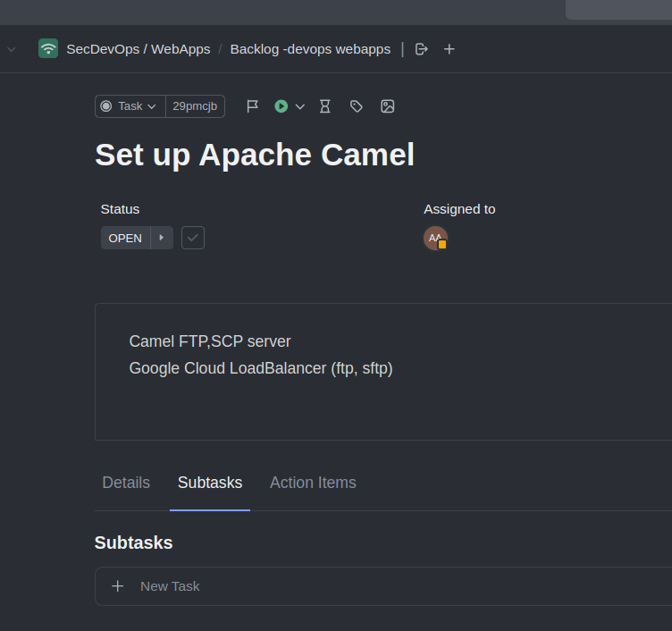This screenshot has height=631, width=672.
Task: Collapse the sidebar chevron at top left
Action: [12, 49]
